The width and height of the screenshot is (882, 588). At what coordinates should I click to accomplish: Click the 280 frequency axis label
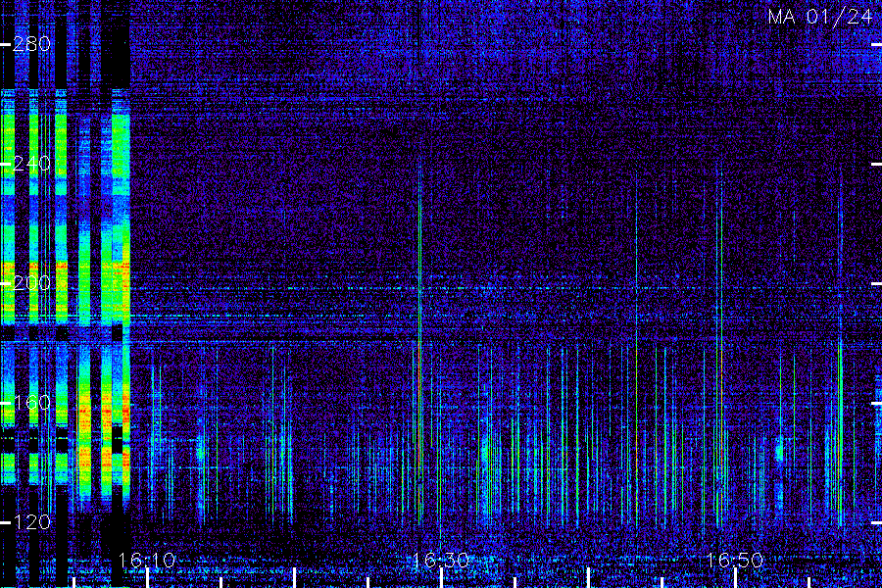[31, 44]
